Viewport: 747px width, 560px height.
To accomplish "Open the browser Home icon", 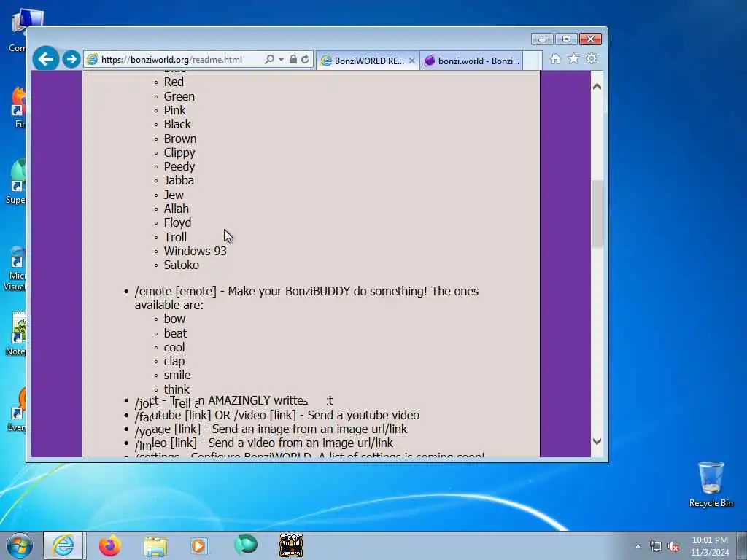I will click(x=555, y=59).
